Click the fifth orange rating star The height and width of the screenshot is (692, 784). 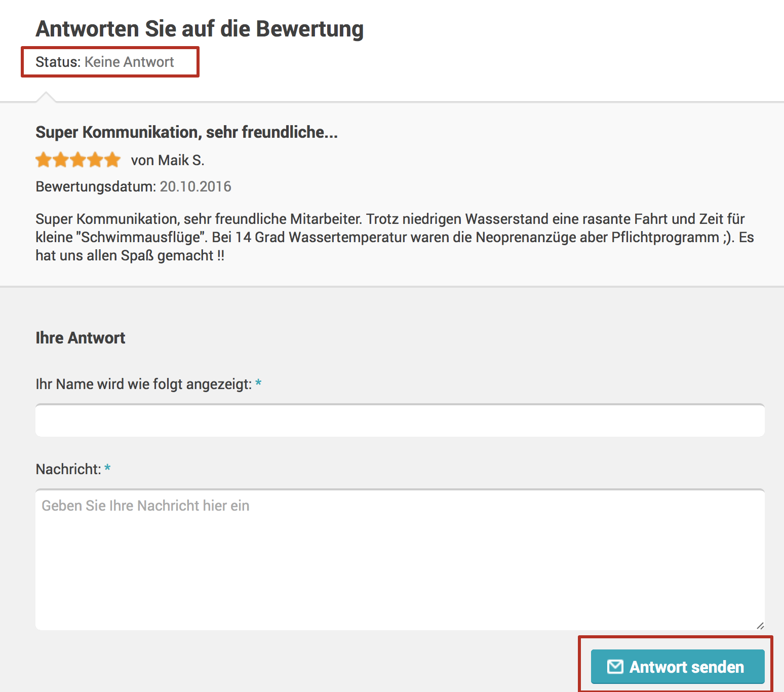coord(112,160)
